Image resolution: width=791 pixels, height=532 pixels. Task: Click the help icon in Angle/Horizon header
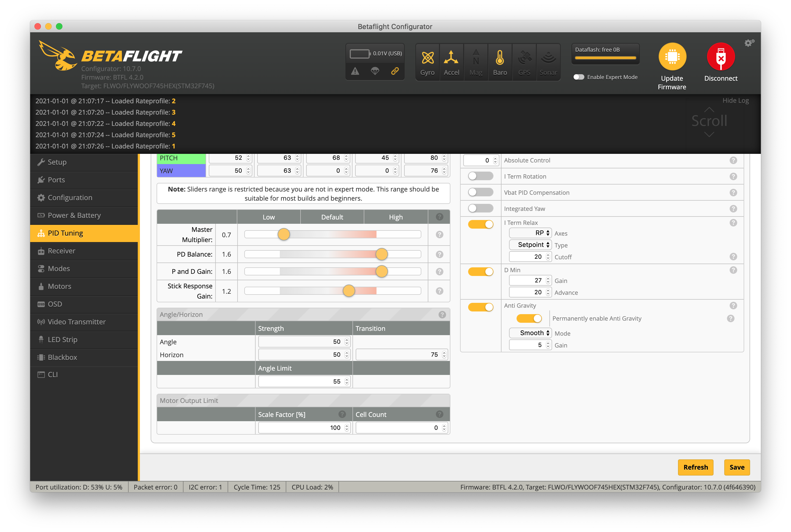(442, 314)
